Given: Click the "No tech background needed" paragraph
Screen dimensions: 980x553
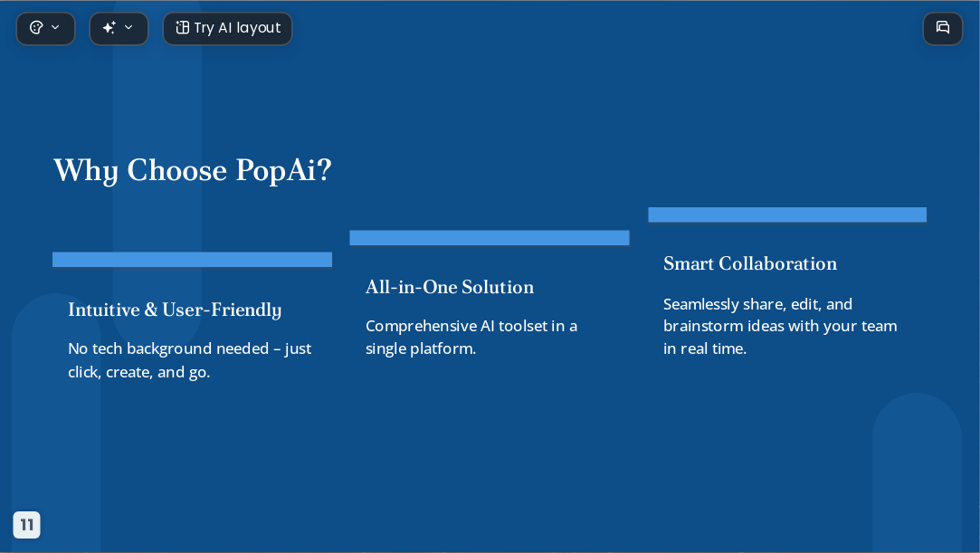Looking at the screenshot, I should pyautogui.click(x=189, y=360).
